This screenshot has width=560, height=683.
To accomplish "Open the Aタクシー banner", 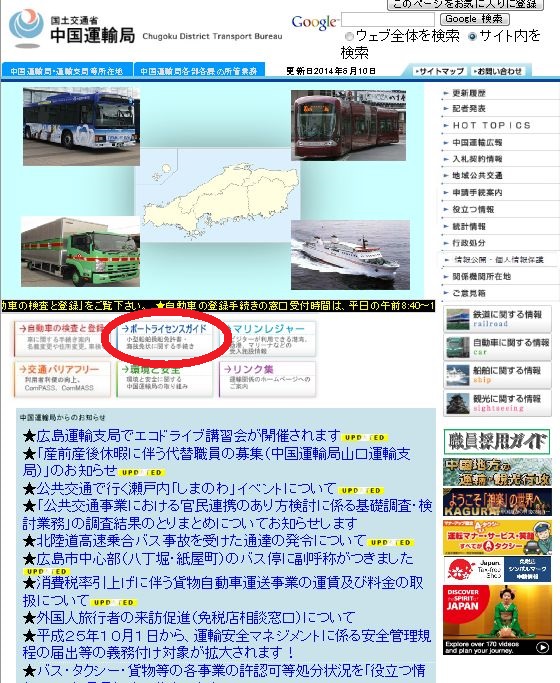I will point(497,538).
